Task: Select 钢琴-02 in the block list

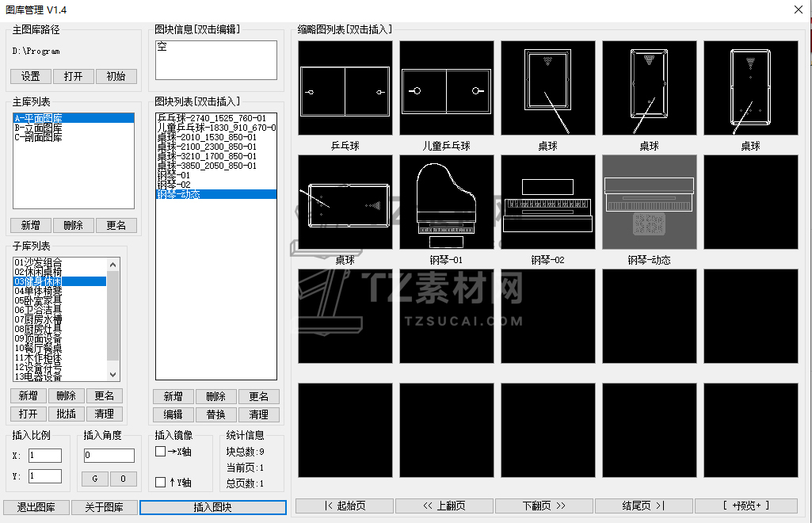Action: pyautogui.click(x=216, y=185)
